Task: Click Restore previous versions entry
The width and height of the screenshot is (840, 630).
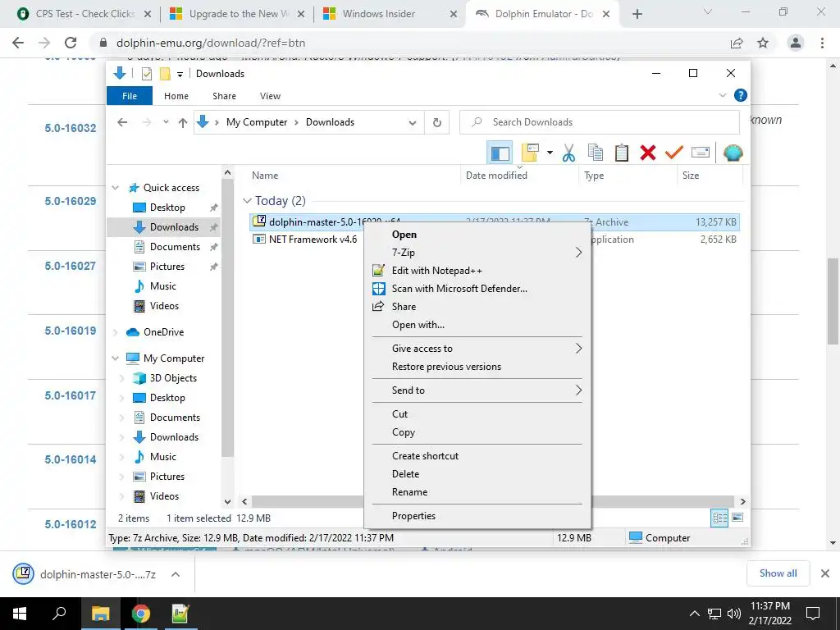Action: pos(477,367)
